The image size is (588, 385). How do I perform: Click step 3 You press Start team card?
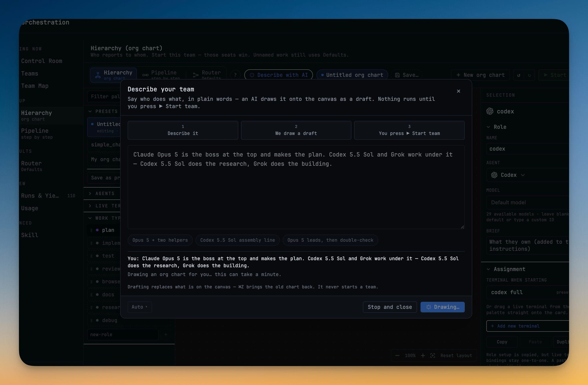click(409, 130)
